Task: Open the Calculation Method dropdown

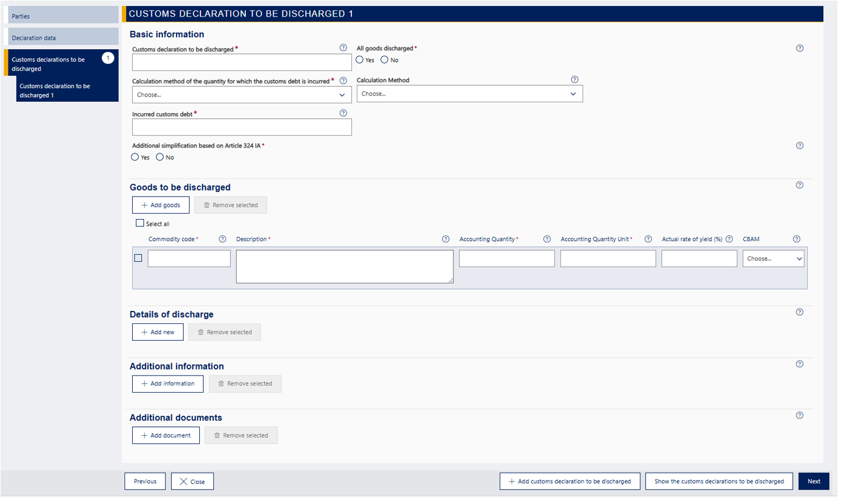Action: [x=469, y=94]
